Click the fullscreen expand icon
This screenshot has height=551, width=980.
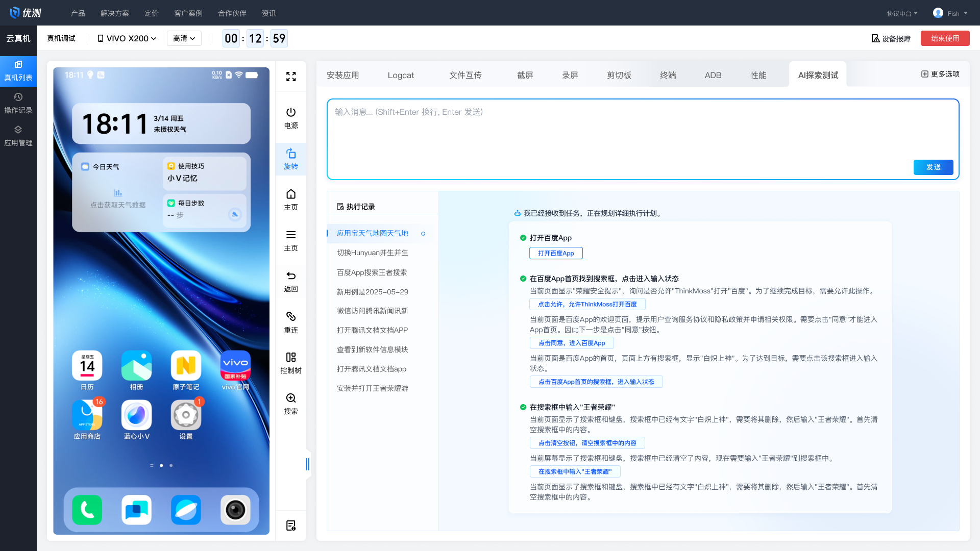(291, 77)
